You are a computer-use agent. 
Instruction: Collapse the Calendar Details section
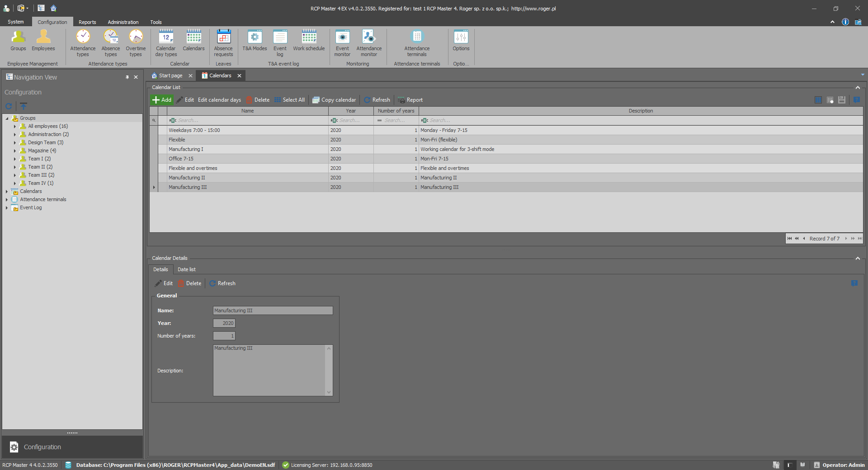(858, 258)
